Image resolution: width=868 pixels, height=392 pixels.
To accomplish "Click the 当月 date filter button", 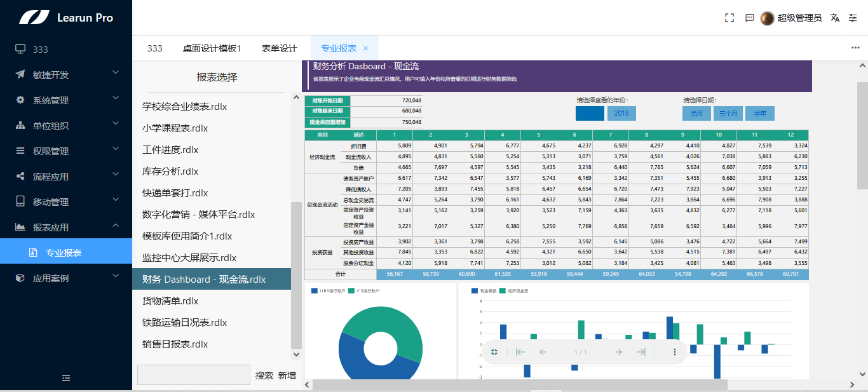I will tap(696, 113).
